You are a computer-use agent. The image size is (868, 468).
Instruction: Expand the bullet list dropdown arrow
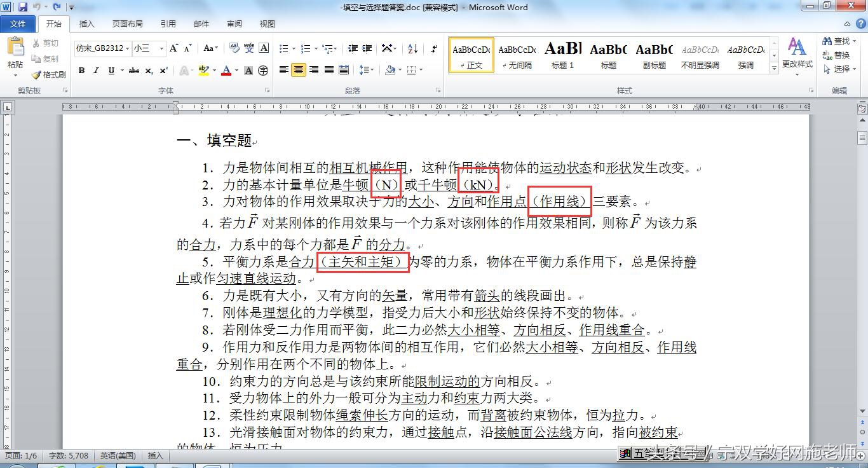tap(294, 48)
